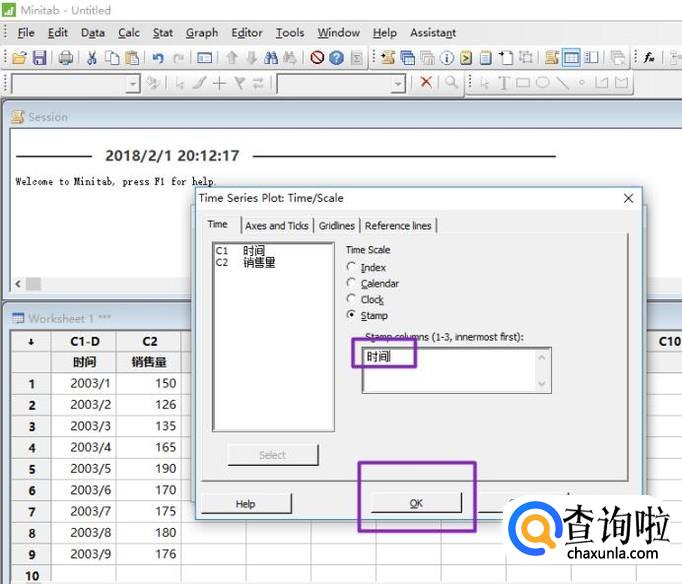Image resolution: width=682 pixels, height=584 pixels.
Task: Click Session window left scroll arrow
Action: pos(18,284)
